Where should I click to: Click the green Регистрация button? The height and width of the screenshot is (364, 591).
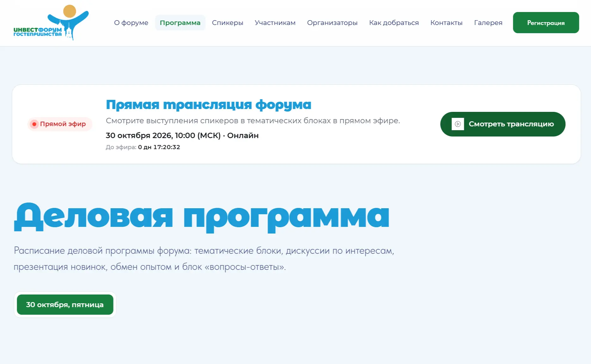(x=546, y=23)
